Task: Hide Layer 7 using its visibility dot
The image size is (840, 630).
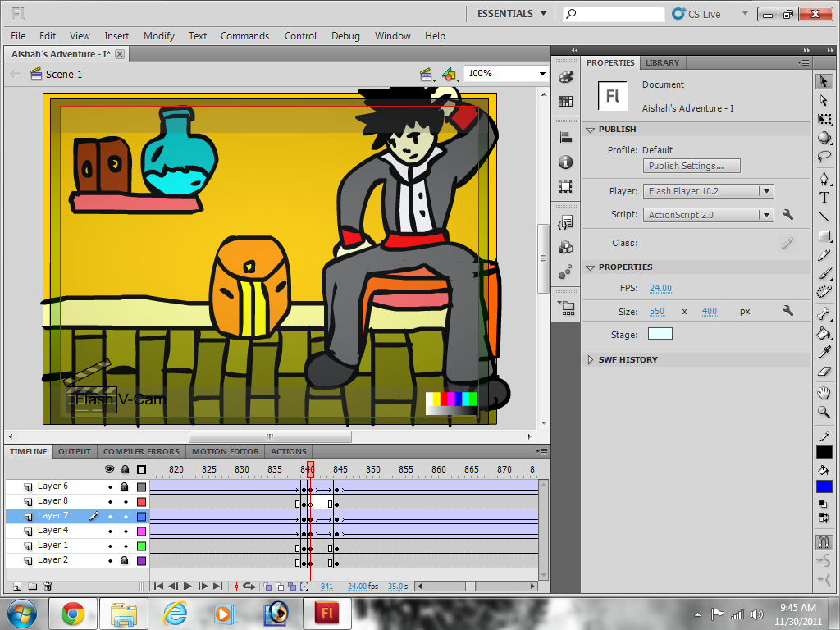Action: [x=111, y=517]
